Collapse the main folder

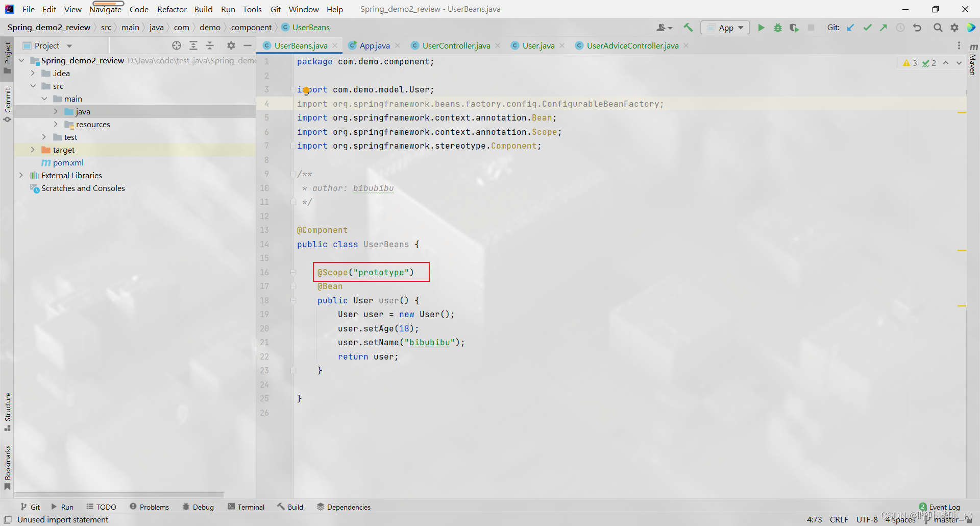point(44,99)
